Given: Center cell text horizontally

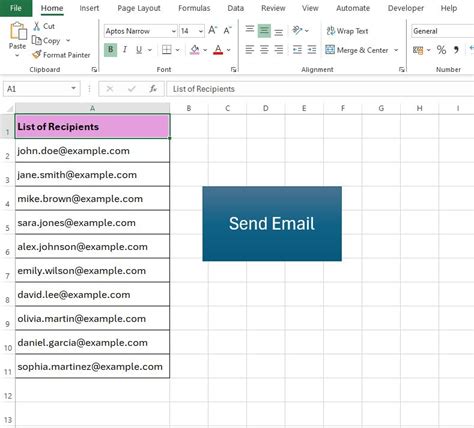Looking at the screenshot, I should pyautogui.click(x=264, y=50).
